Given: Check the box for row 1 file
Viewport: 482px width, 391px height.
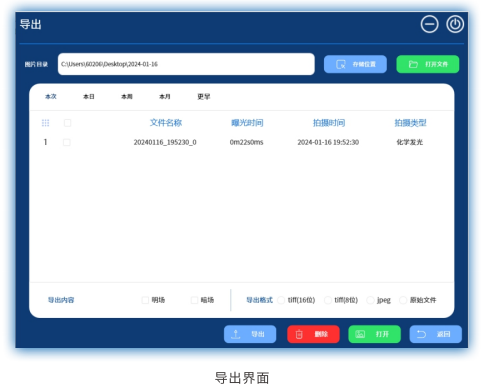Looking at the screenshot, I should point(67,142).
